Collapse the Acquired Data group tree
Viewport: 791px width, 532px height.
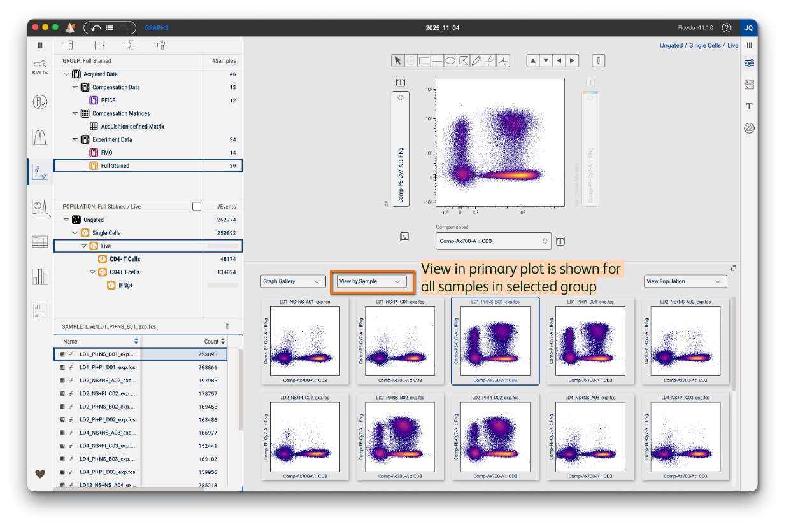66,74
